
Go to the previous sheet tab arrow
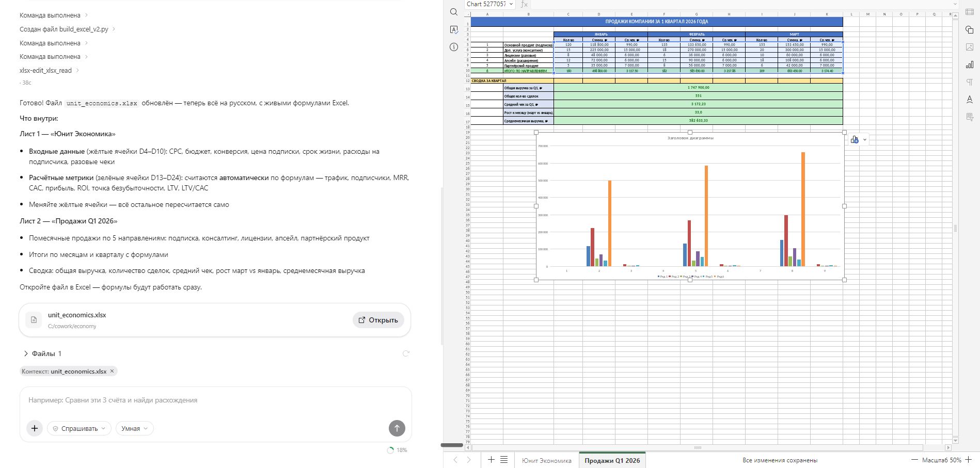tap(455, 460)
